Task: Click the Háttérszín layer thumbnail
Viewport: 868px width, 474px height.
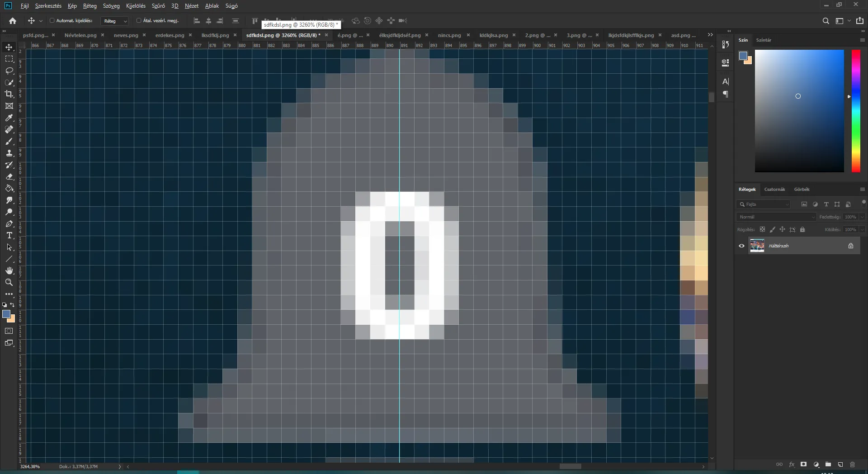Action: [x=757, y=246]
